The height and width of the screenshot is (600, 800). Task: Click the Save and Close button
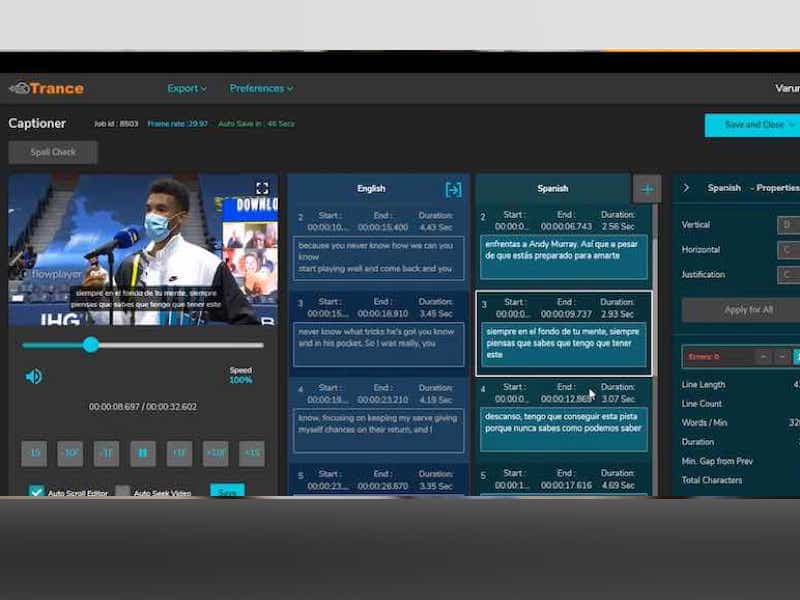point(752,125)
